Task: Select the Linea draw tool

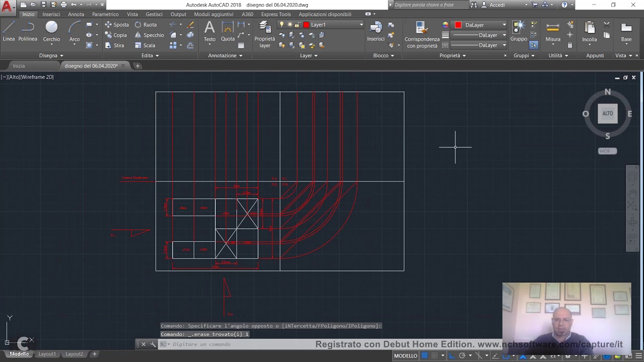Action: click(9, 31)
